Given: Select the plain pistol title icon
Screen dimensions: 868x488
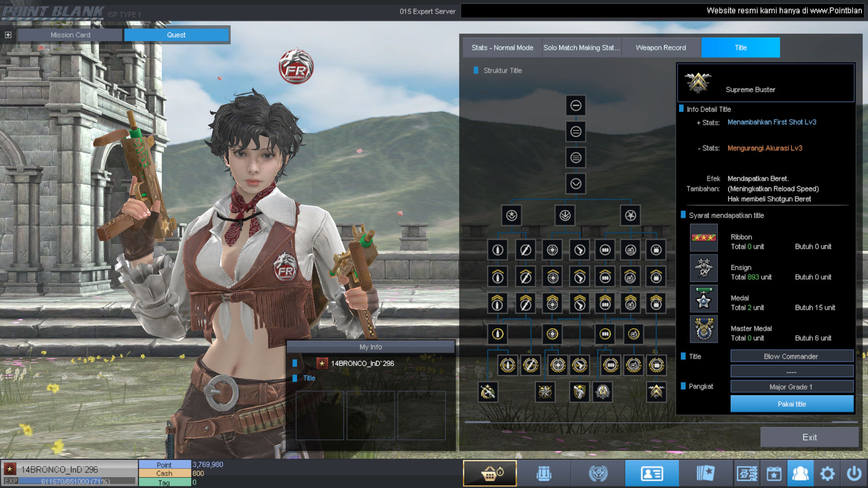Looking at the screenshot, I should (x=580, y=250).
